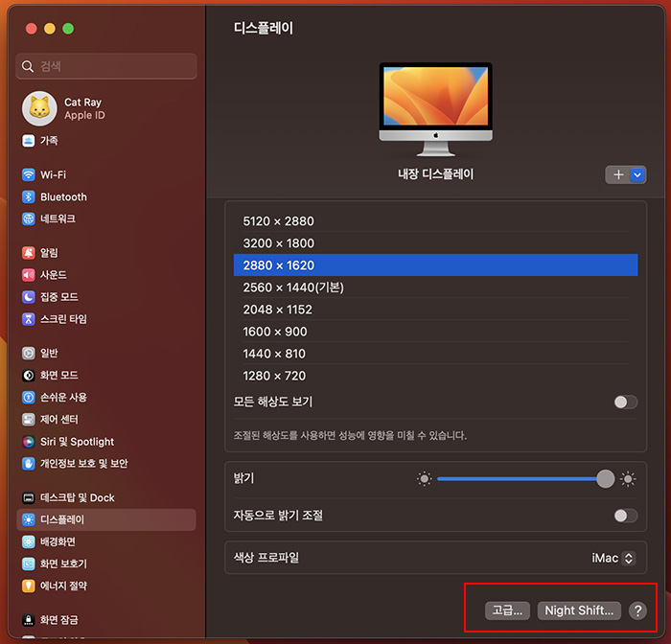Click the high-brightness sun icon
The height and width of the screenshot is (644, 671).
[x=628, y=479]
